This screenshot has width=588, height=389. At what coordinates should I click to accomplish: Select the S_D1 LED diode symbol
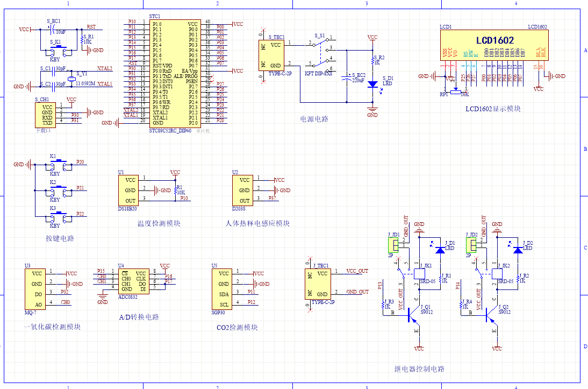(x=372, y=84)
